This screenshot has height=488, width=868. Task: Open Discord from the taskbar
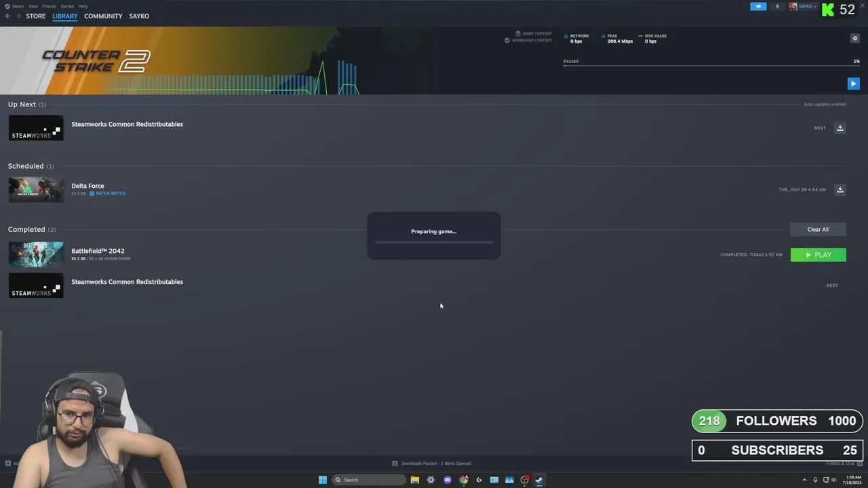(x=447, y=480)
